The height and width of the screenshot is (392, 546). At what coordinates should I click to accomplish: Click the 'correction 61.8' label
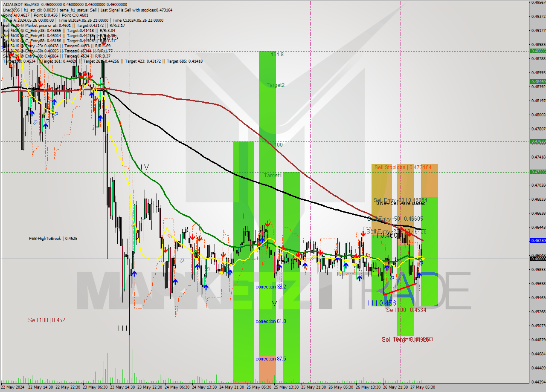click(271, 321)
